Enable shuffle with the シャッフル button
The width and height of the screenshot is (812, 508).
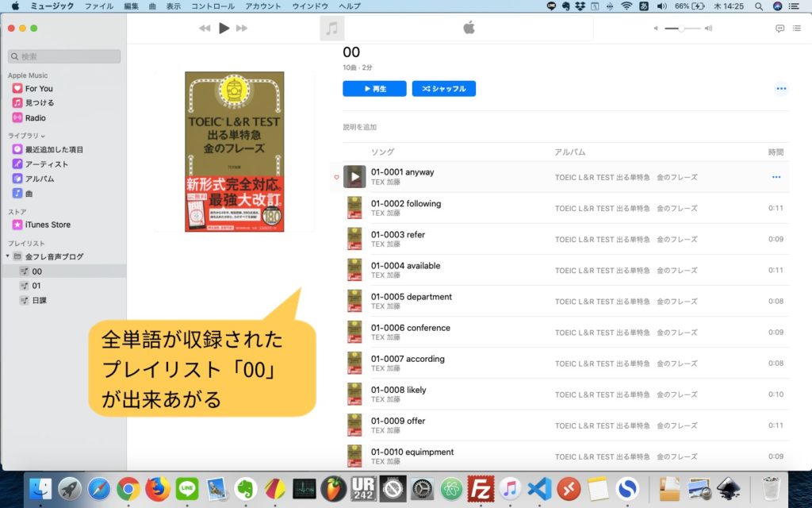[443, 89]
